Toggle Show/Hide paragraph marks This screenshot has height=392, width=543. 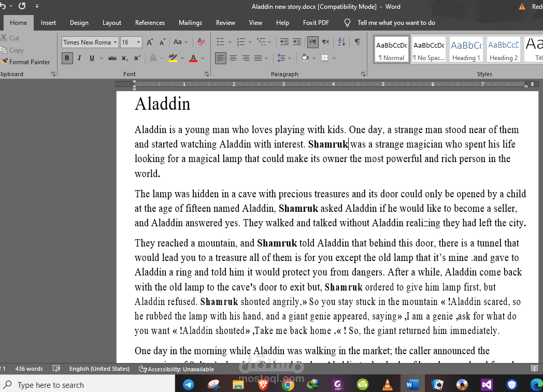click(357, 42)
